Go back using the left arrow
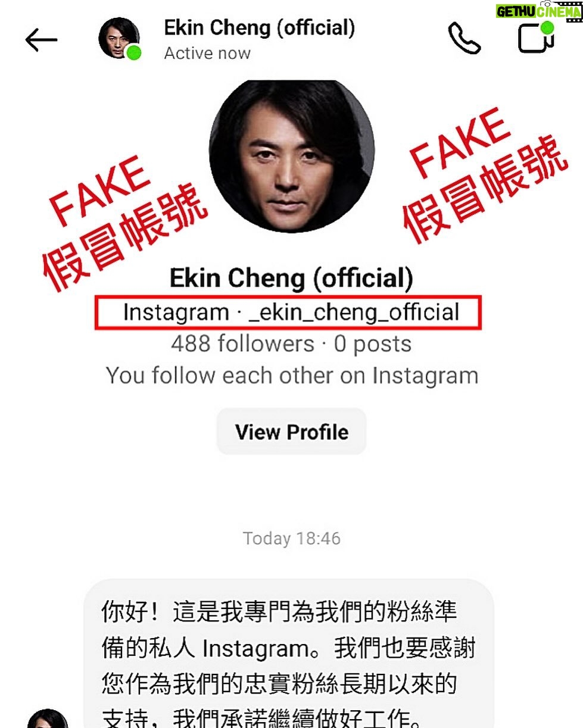The image size is (583, 728). click(41, 39)
